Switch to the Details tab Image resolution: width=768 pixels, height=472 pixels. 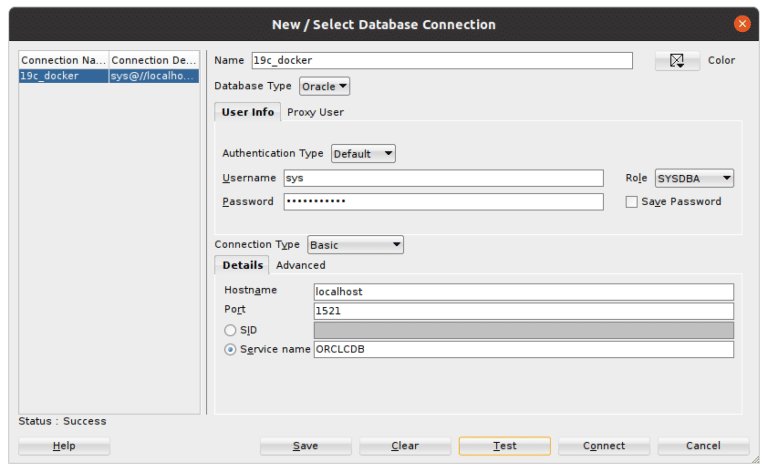point(242,265)
